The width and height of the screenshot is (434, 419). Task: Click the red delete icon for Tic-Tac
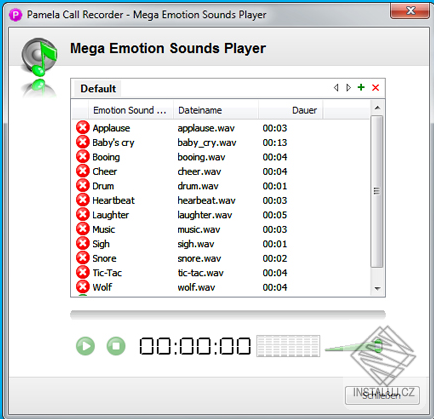[83, 273]
